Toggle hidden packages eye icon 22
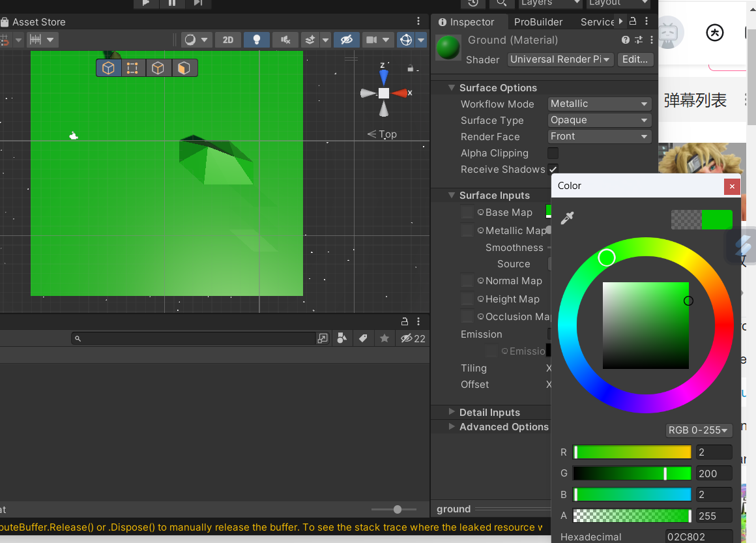 413,338
